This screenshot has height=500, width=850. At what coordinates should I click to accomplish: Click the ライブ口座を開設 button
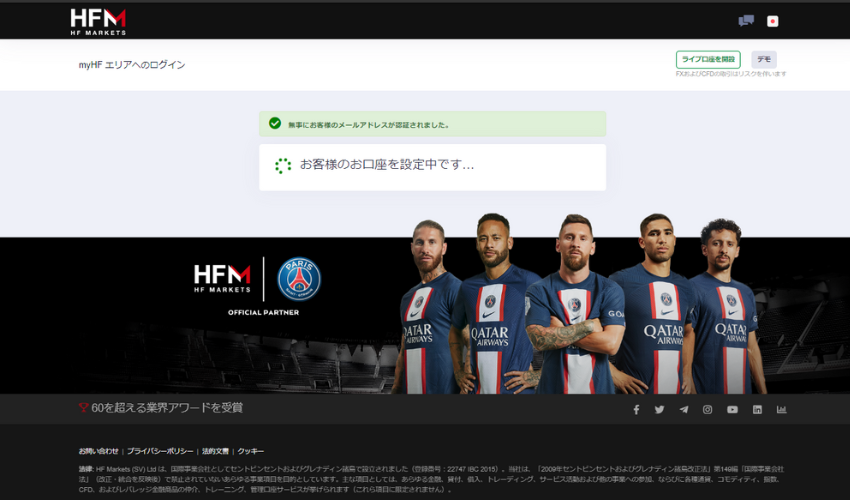708,59
